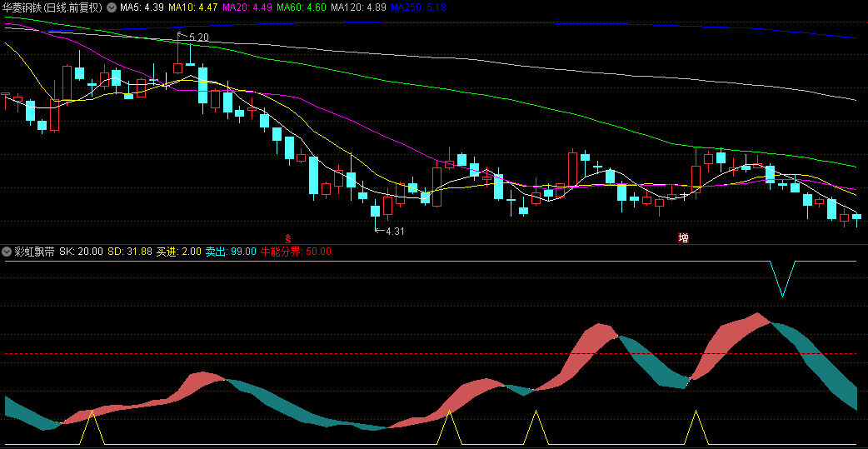
Task: Click the yellow MA10: 4.47 label
Action: pos(192,7)
